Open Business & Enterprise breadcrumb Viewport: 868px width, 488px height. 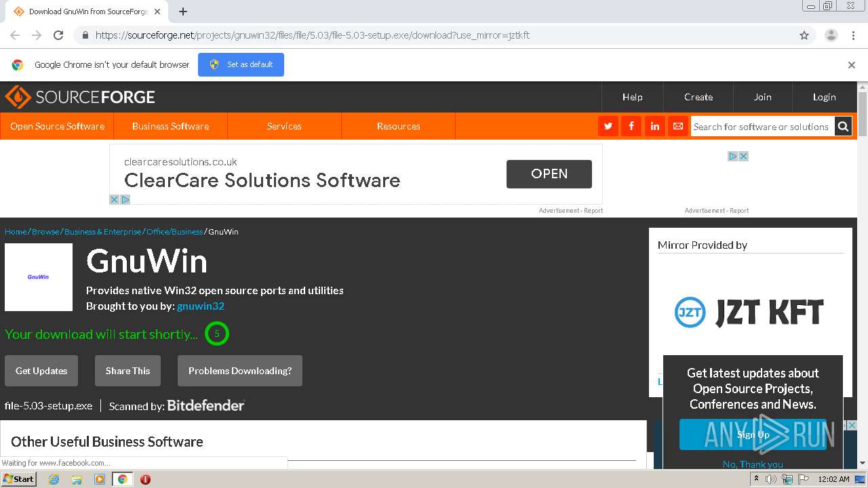(103, 232)
